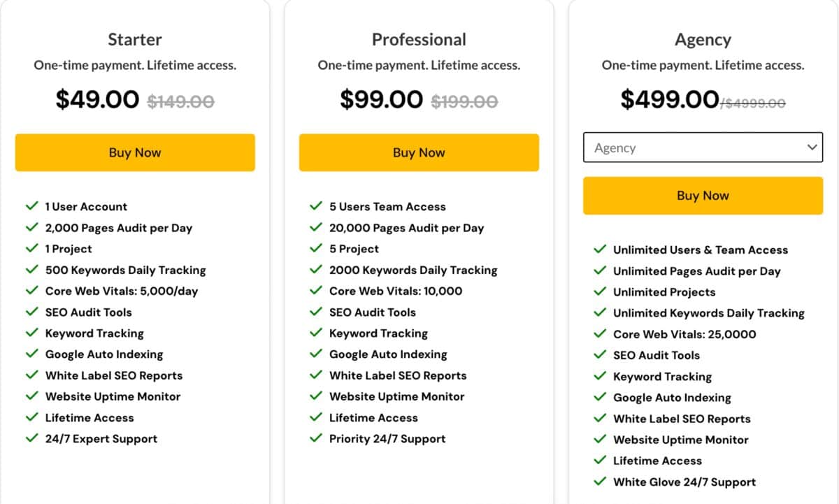Click checkmark next to Core Web Vitals: 25,0000
This screenshot has width=839, height=504.
point(599,334)
